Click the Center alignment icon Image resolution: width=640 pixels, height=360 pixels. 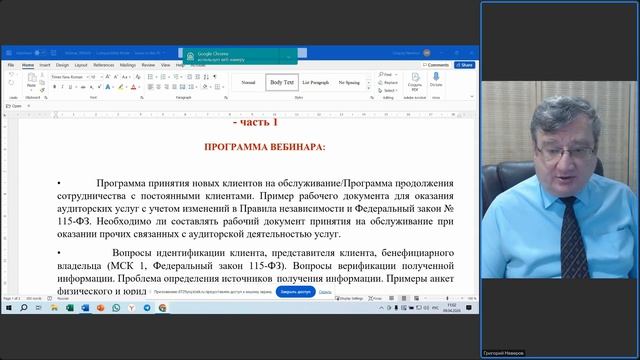pos(158,87)
